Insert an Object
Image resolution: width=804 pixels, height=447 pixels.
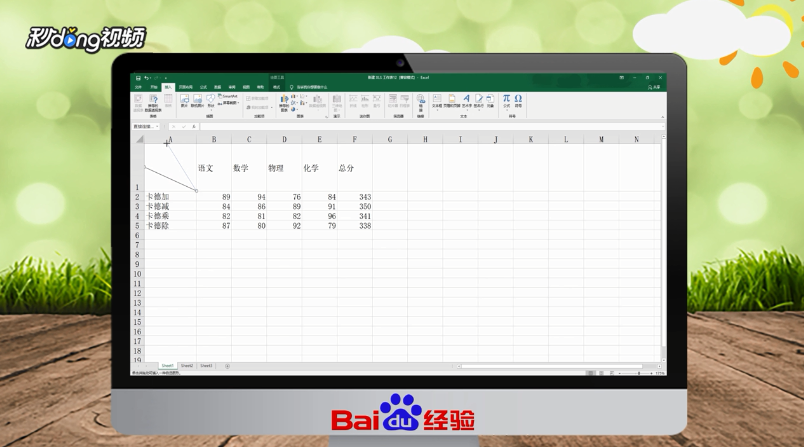tap(490, 101)
